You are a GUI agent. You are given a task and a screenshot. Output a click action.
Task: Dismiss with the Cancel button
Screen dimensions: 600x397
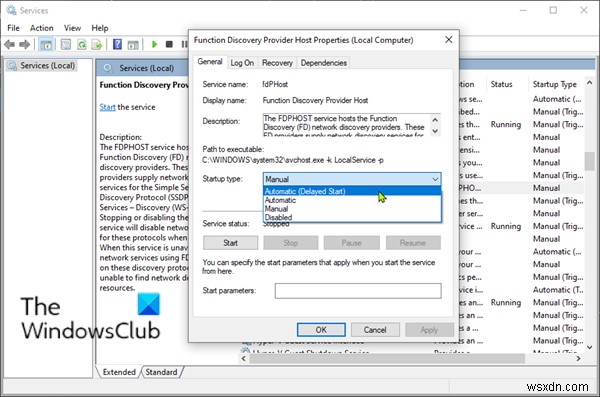[x=375, y=330]
